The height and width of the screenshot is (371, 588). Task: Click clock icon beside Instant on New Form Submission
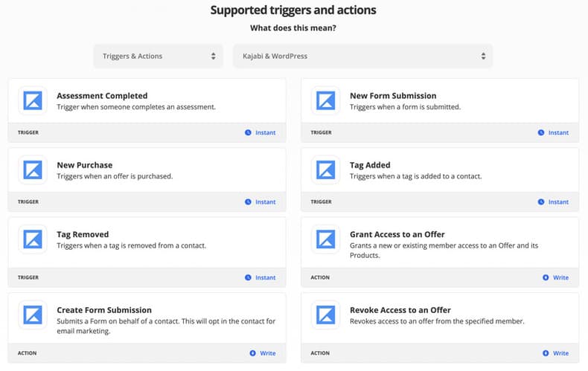[x=541, y=132]
